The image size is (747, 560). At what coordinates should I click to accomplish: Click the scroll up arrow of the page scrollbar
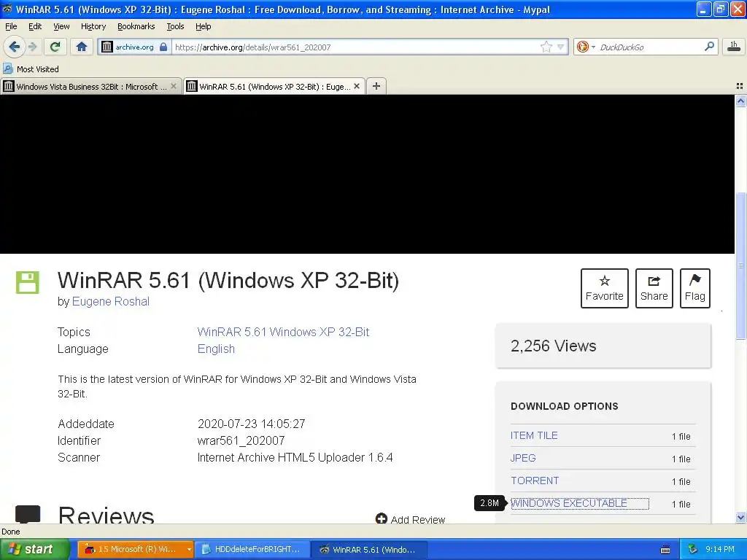click(740, 101)
